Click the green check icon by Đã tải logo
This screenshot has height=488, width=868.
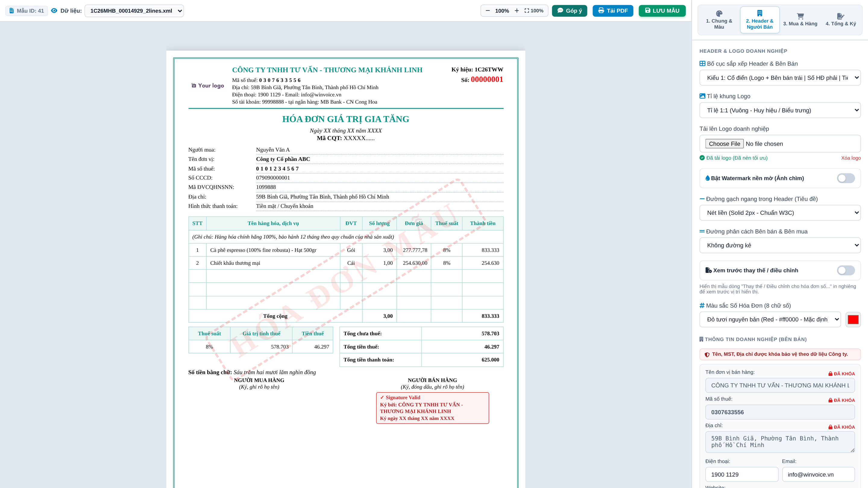[702, 158]
